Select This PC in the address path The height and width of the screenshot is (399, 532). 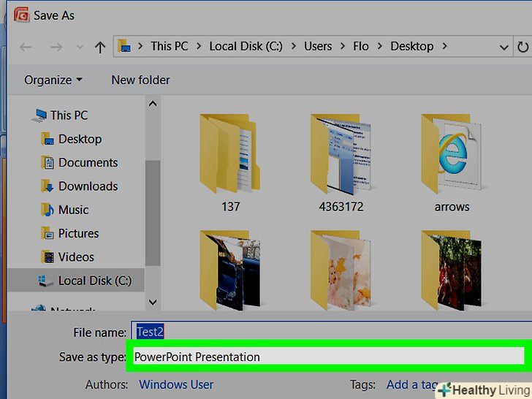170,46
